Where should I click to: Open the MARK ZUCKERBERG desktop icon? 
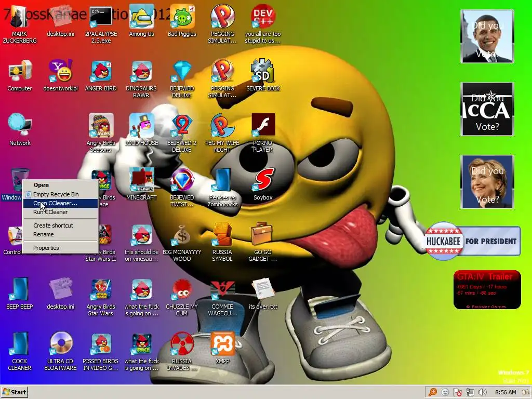[x=19, y=24]
